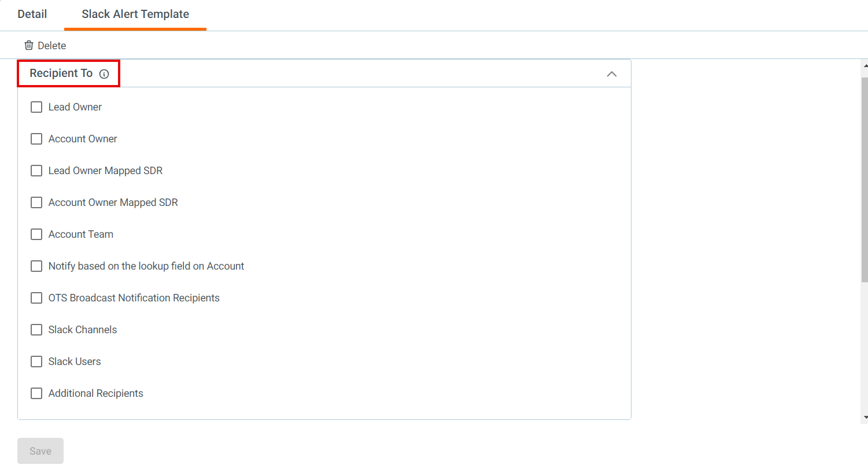Click the Save button
Screen dimensions: 868x472
pyautogui.click(x=40, y=451)
